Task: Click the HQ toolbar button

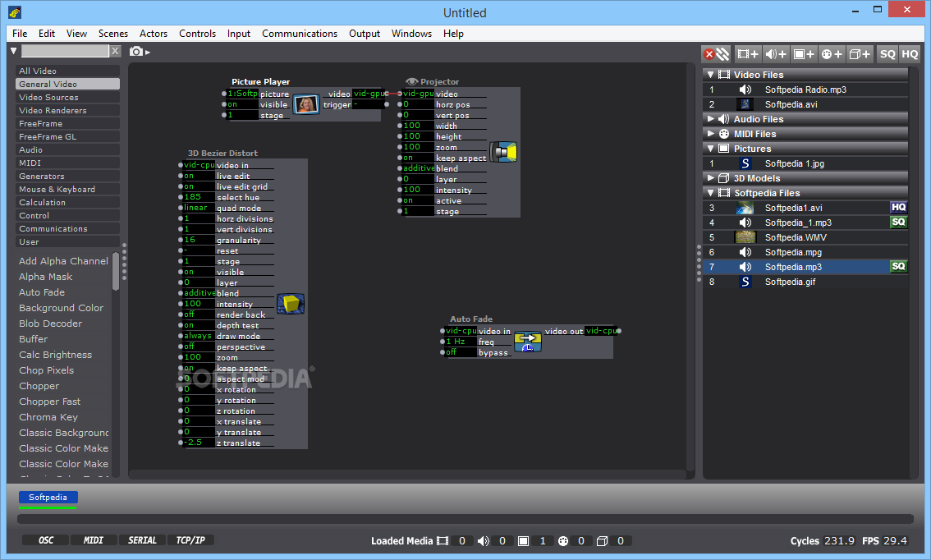Action: 910,54
